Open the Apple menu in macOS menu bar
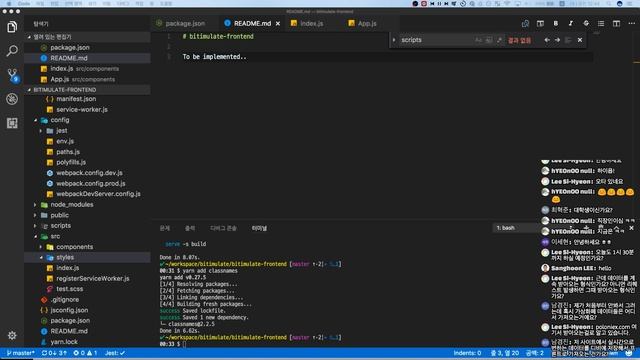 coord(9,3)
